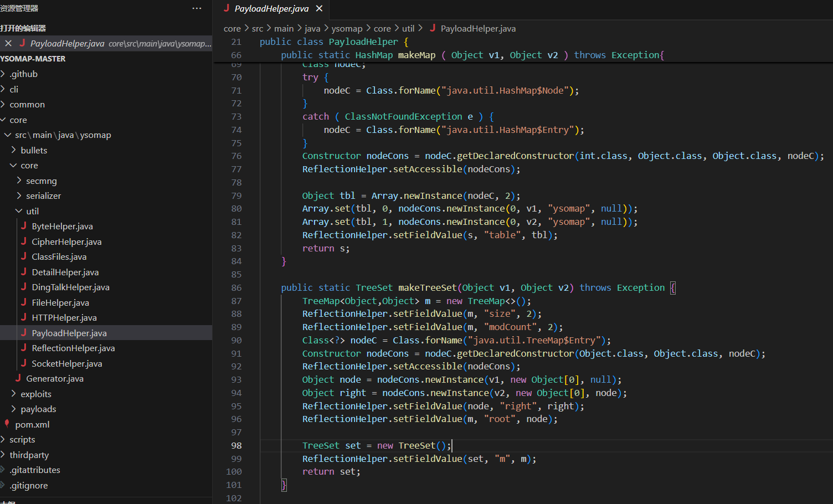
Task: Select the PayloadHelper.java editor tab
Action: [x=271, y=9]
